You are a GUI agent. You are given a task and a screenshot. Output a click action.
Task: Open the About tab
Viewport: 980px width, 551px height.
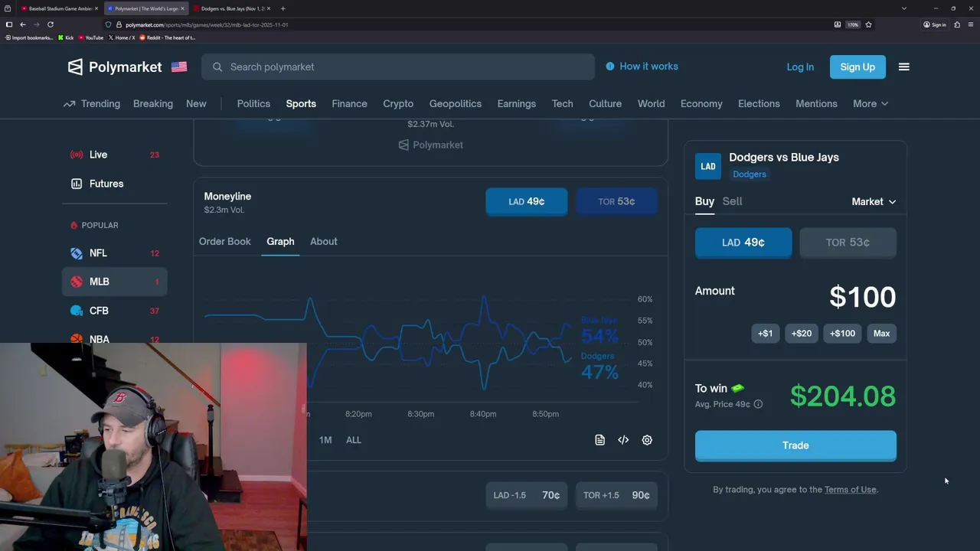(x=324, y=241)
